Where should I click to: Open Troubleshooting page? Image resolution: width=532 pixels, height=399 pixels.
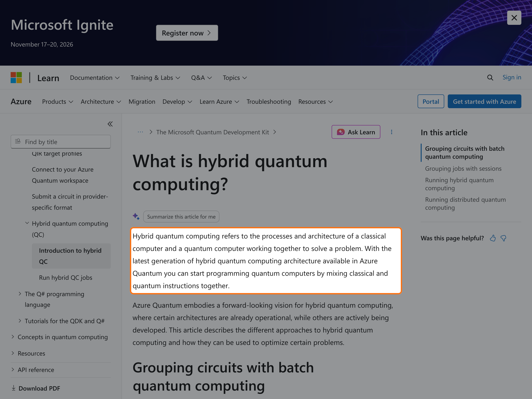(x=269, y=102)
